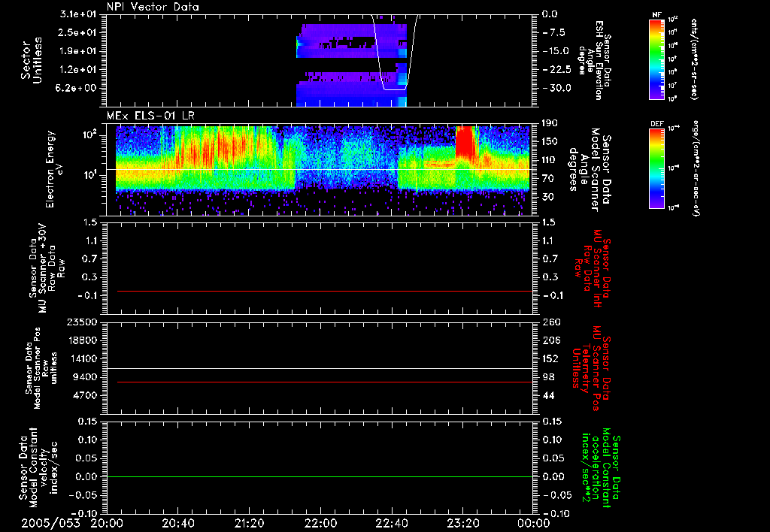Click the '23500' scanner position tick label

(x=81, y=322)
